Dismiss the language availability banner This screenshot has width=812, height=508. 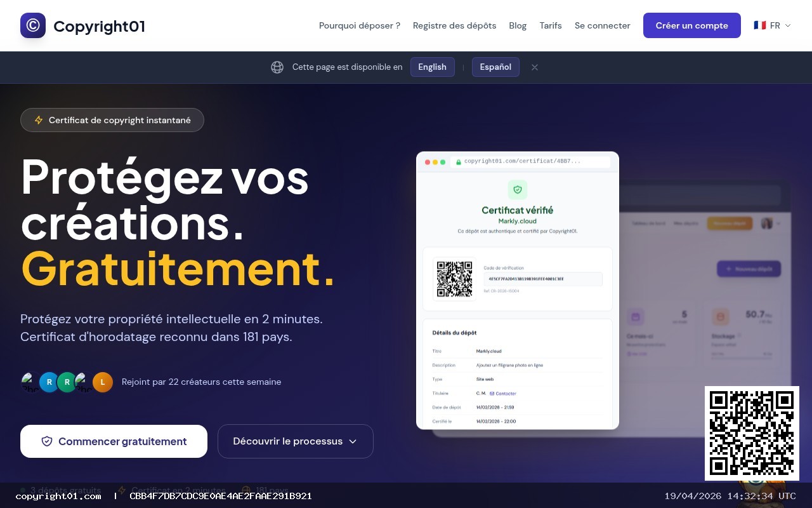pos(535,67)
